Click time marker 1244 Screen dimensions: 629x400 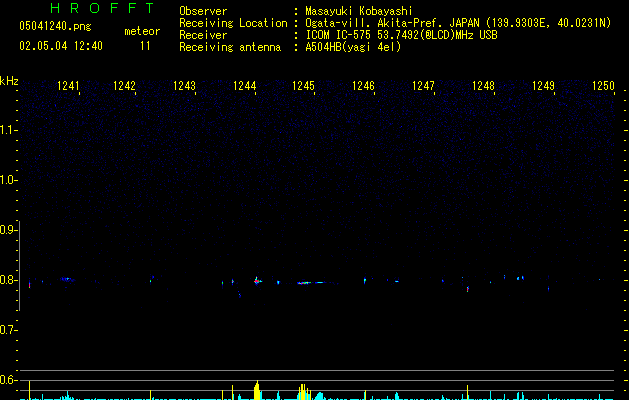pyautogui.click(x=244, y=86)
